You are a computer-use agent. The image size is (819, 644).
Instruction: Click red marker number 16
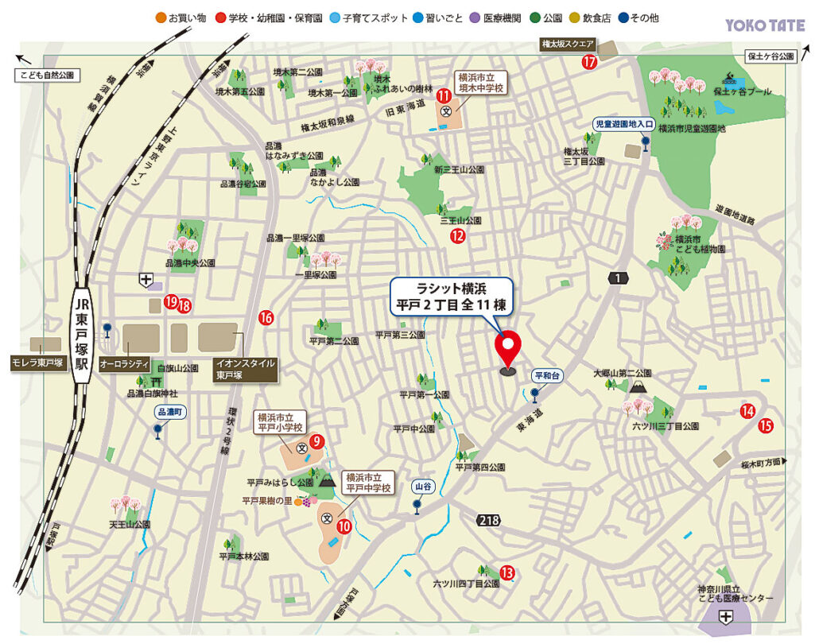266,318
